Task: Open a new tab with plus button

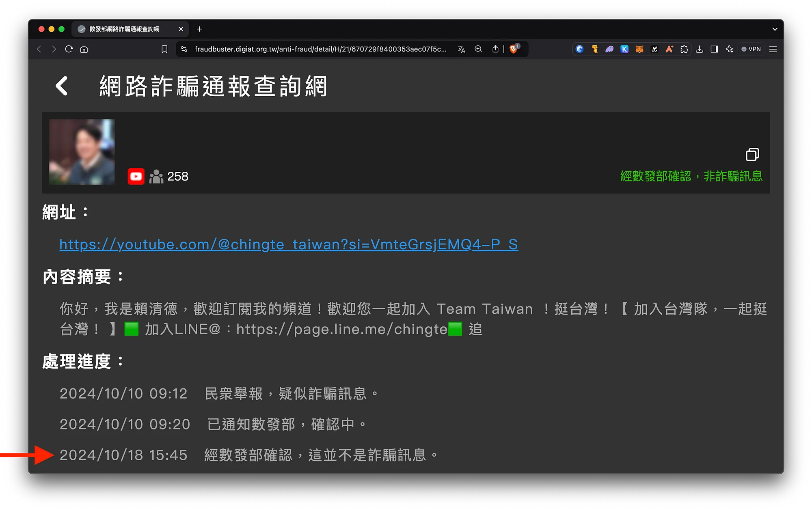Action: click(199, 29)
